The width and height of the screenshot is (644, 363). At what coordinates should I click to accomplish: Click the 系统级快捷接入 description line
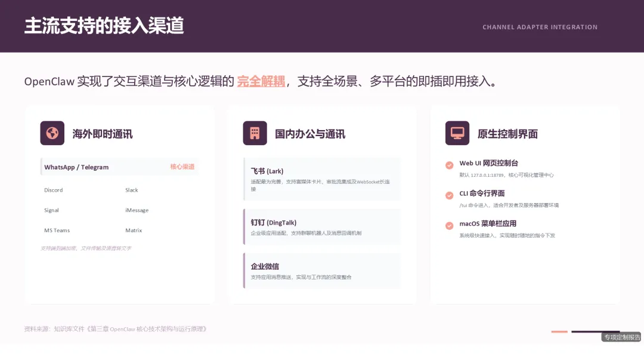(507, 236)
